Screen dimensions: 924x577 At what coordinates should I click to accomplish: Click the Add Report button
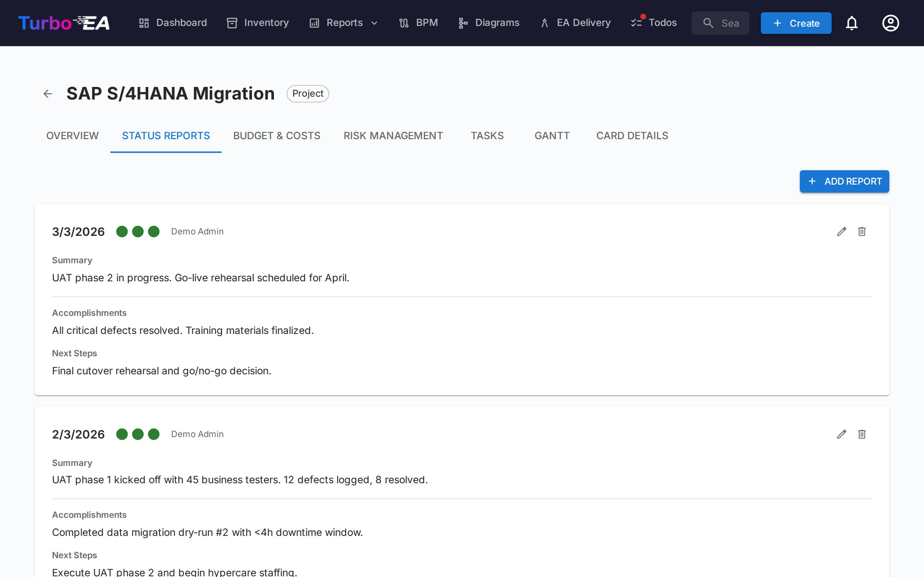click(x=844, y=181)
